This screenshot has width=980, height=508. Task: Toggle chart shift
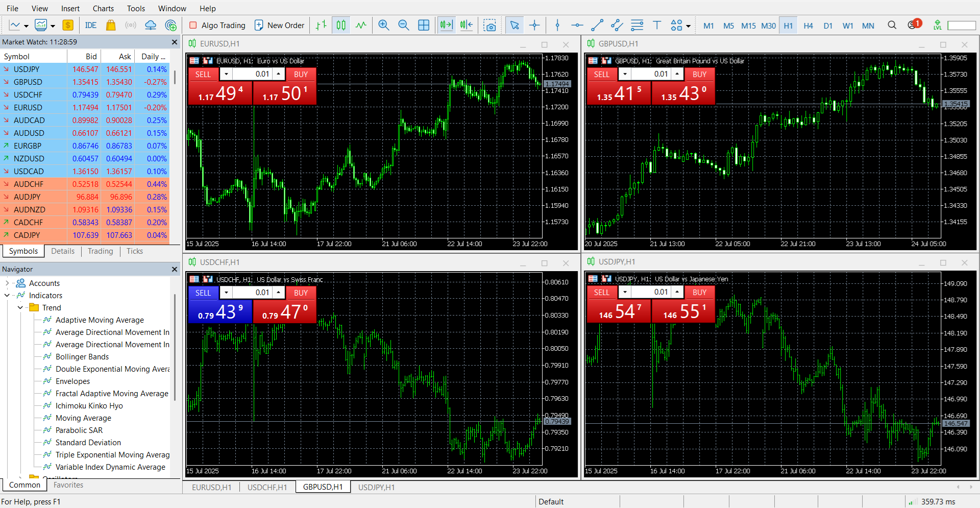[466, 25]
